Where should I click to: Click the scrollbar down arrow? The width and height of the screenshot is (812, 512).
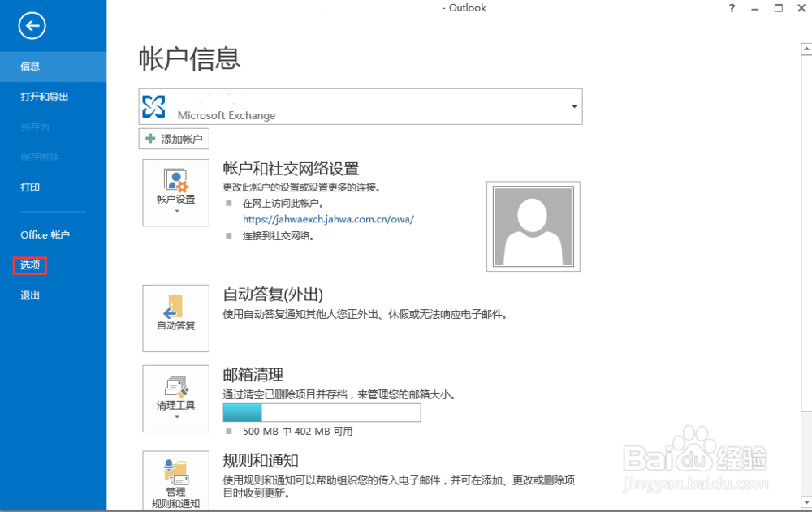806,501
